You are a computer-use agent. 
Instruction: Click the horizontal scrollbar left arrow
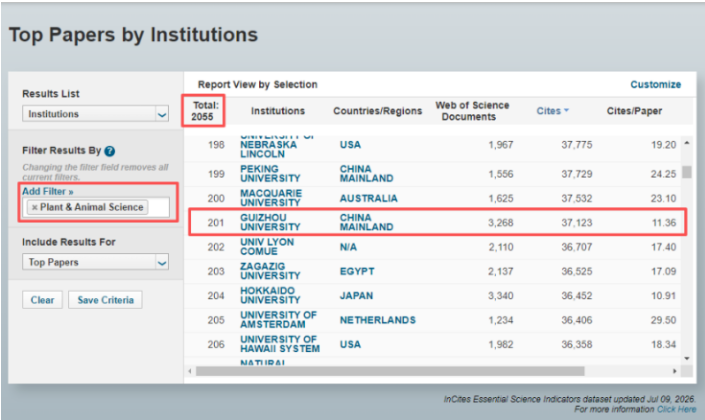190,371
